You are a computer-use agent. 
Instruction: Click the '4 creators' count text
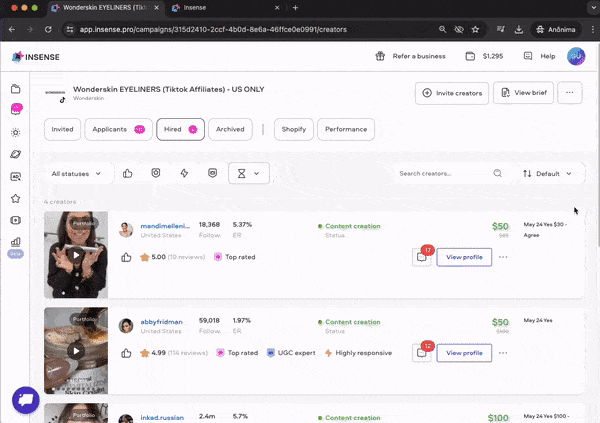pos(60,202)
